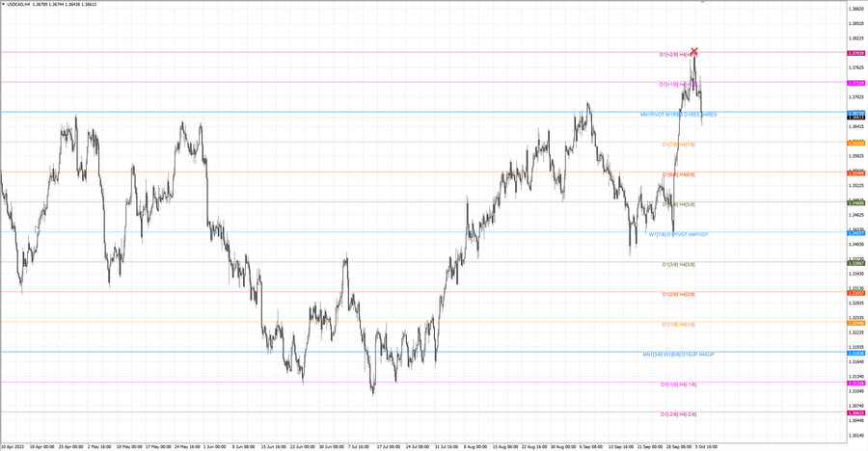Click the olive 1.33667 price tag
Viewport: 868px width, 451px height.
tap(855, 263)
